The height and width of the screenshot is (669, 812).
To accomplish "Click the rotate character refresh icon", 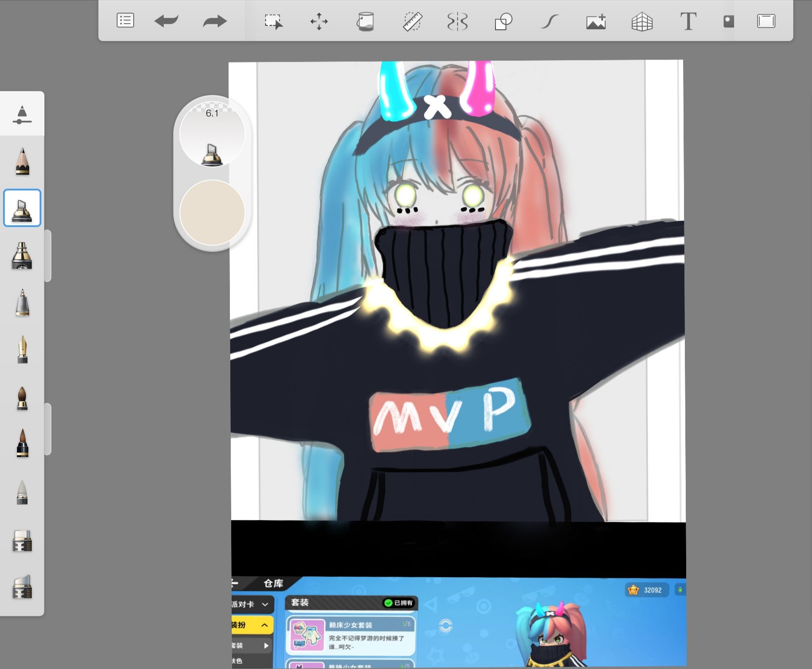I will point(445,626).
